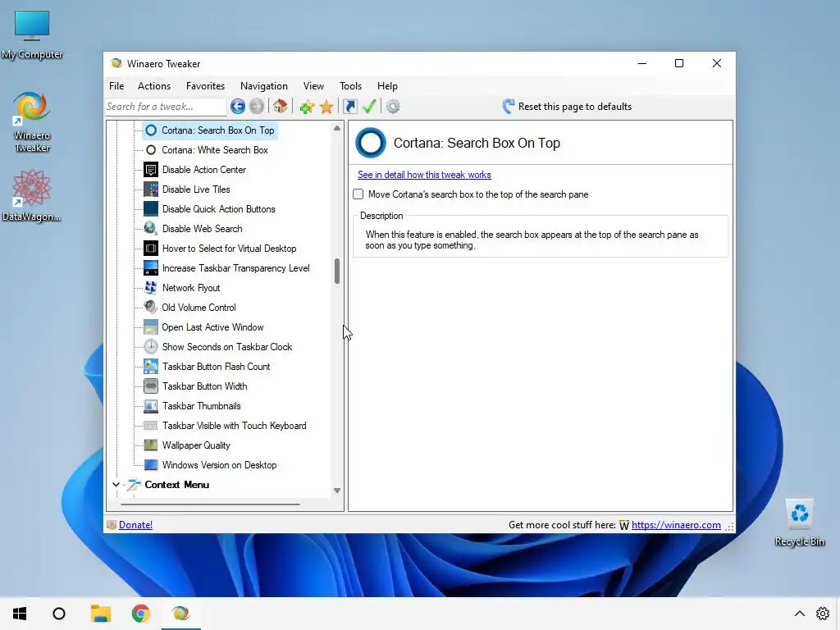Click the Hover to Select Virtual Desktop icon

pyautogui.click(x=151, y=249)
